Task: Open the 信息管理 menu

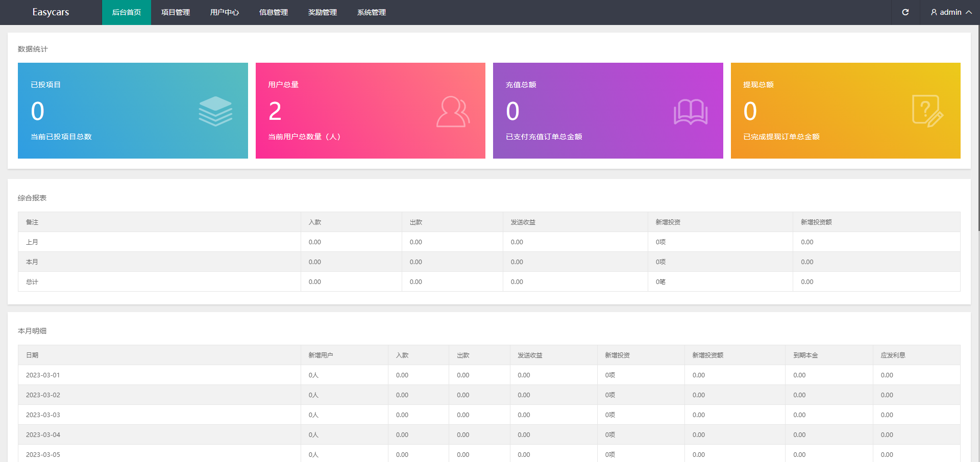Action: [x=274, y=12]
